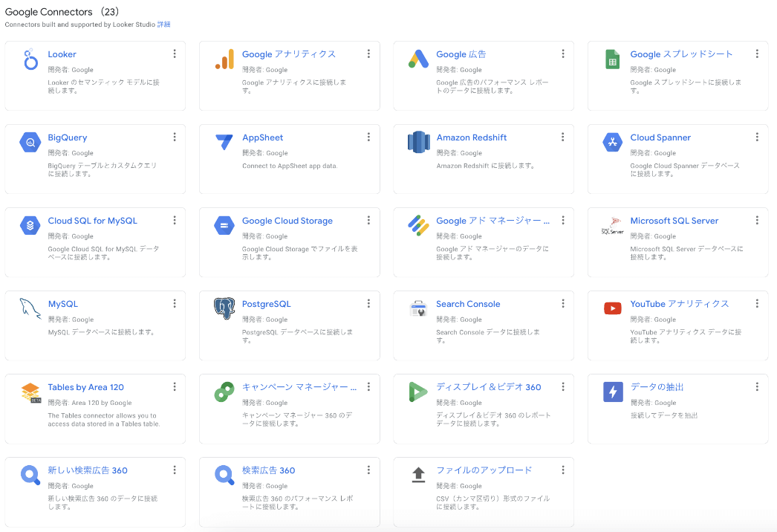The image size is (777, 532).
Task: Click the "Google Connectors (23)" heading
Action: tap(62, 11)
